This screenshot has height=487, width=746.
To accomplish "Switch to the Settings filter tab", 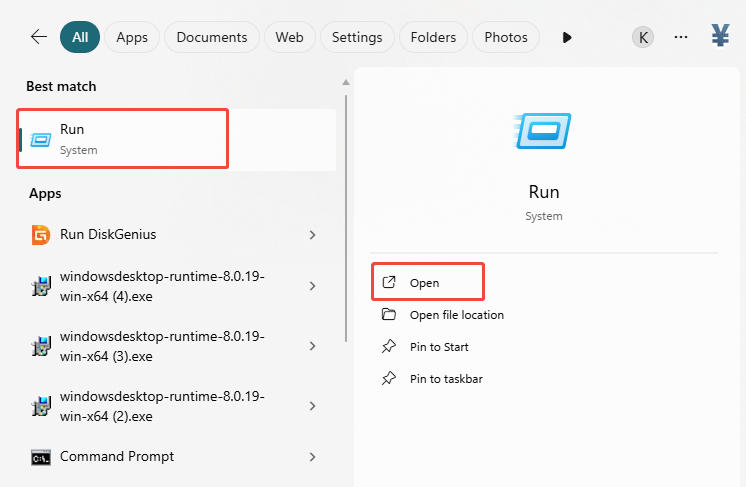I will pyautogui.click(x=357, y=37).
